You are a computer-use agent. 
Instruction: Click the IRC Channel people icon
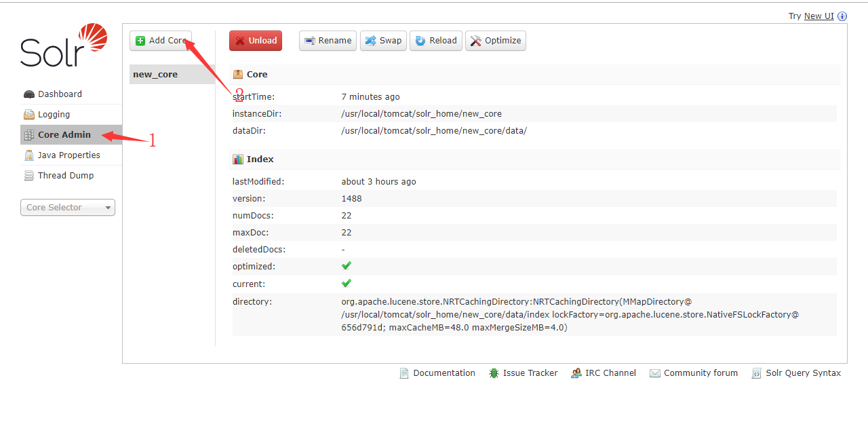[x=576, y=373]
